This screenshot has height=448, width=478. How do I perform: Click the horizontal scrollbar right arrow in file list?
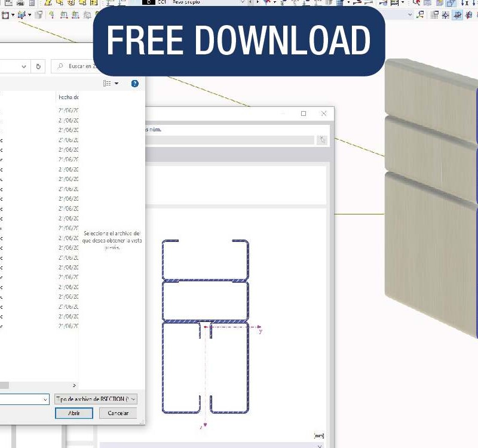(x=74, y=385)
